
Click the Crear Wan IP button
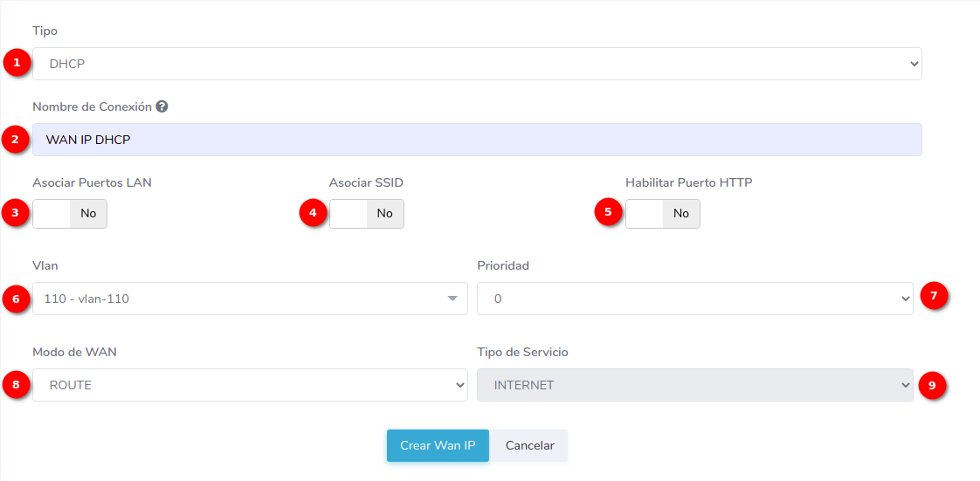(x=438, y=445)
